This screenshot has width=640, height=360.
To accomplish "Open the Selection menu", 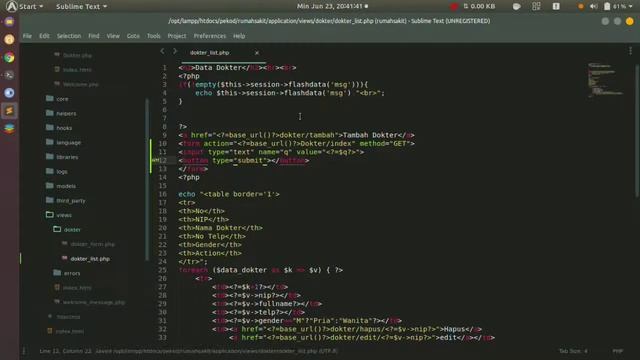I will [x=69, y=36].
